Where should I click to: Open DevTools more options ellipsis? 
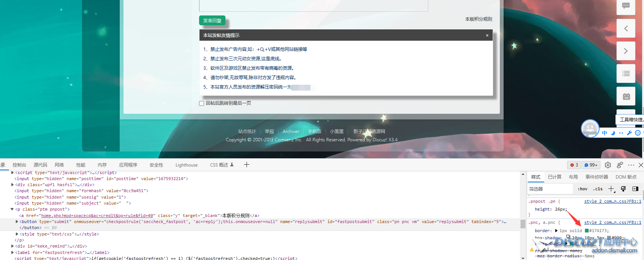(x=631, y=165)
